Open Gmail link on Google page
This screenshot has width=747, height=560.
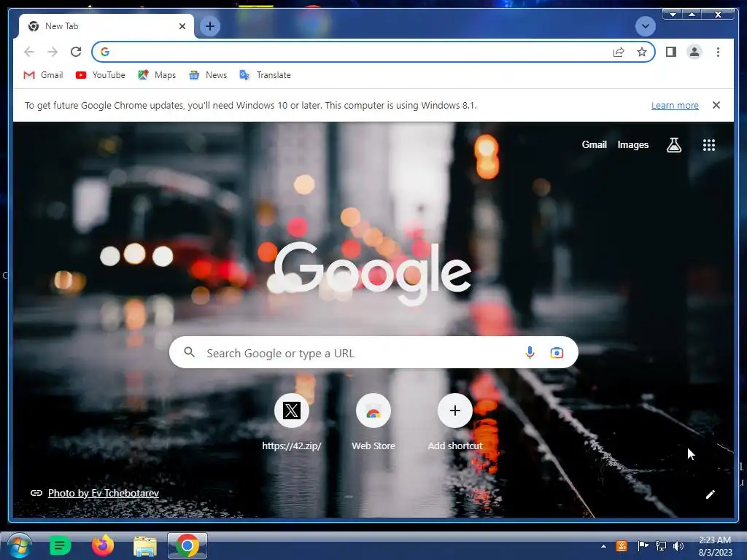[594, 145]
